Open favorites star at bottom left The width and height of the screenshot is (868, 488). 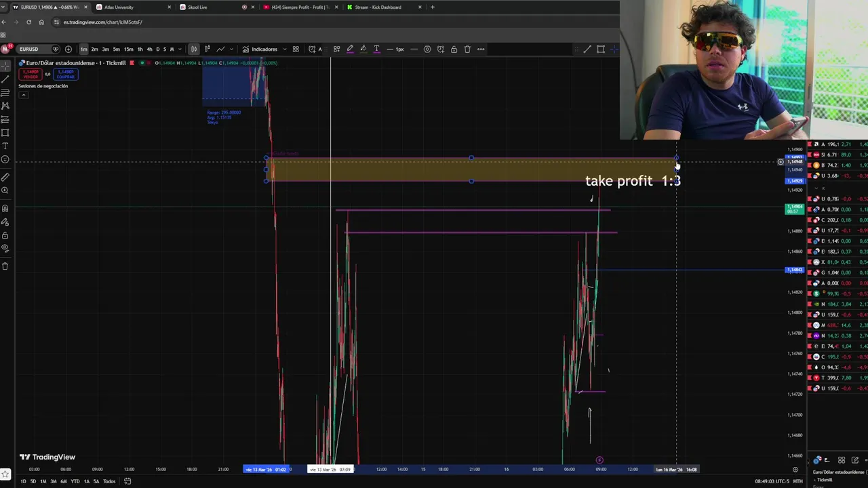click(x=5, y=474)
